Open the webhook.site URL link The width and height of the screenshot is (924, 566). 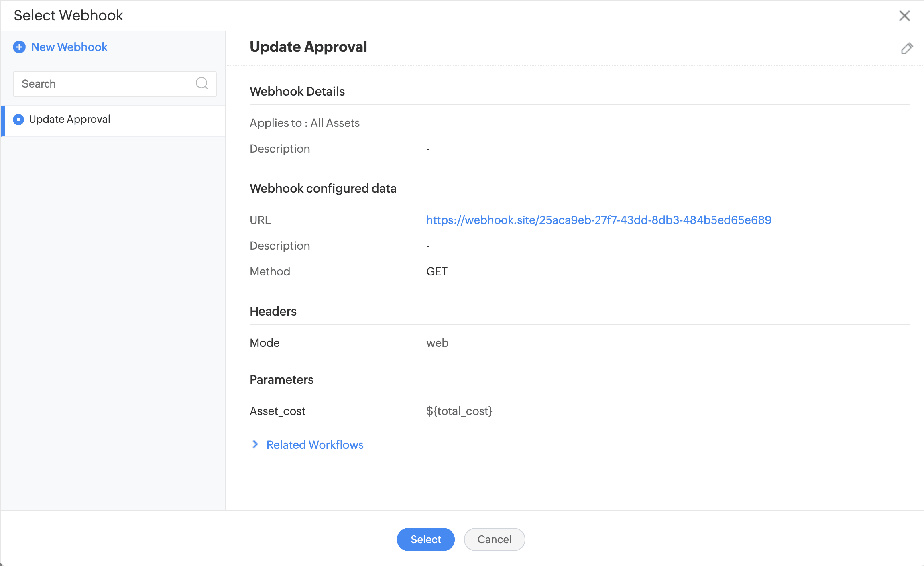point(598,220)
